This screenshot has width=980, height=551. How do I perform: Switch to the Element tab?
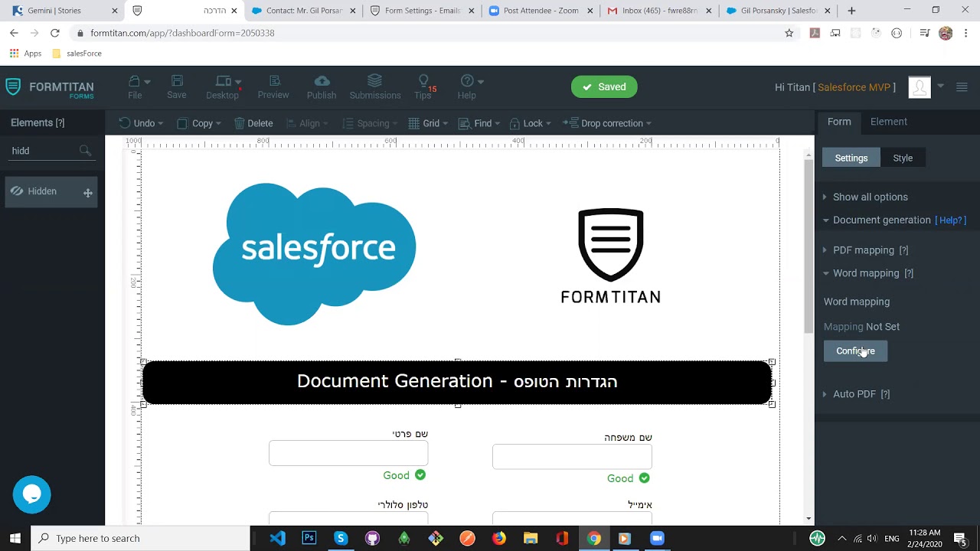[x=889, y=122]
